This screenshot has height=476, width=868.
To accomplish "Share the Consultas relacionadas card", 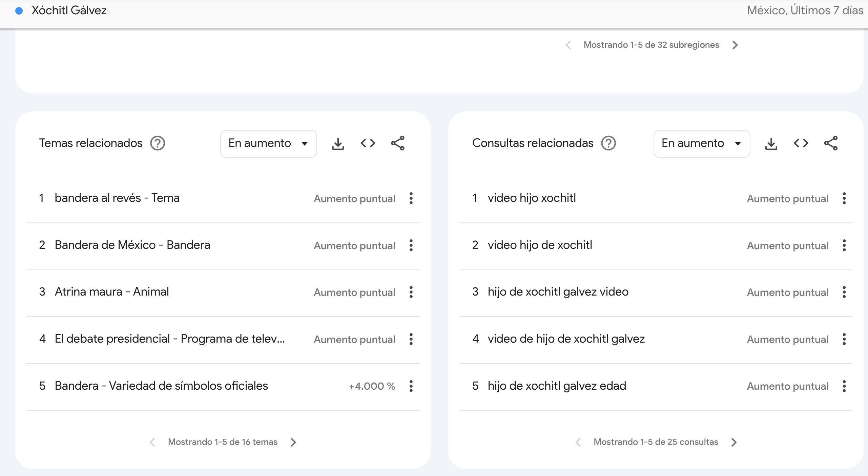I will 831,144.
